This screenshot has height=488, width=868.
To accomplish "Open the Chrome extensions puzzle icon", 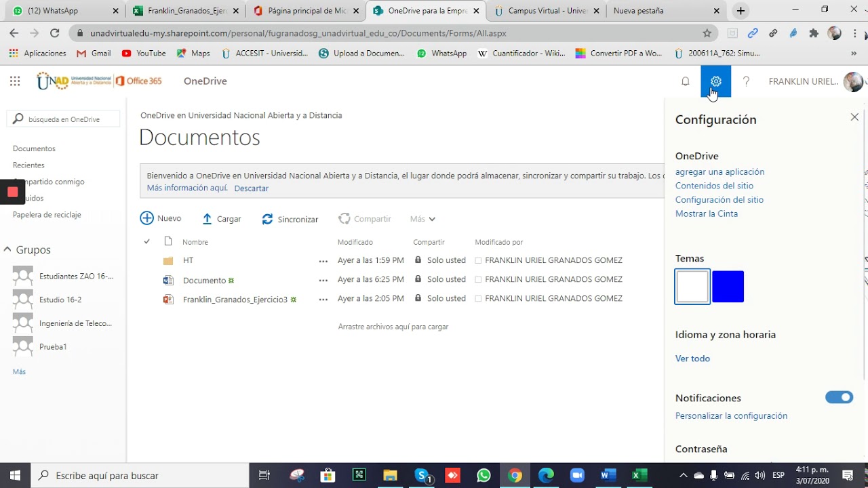I will [814, 33].
